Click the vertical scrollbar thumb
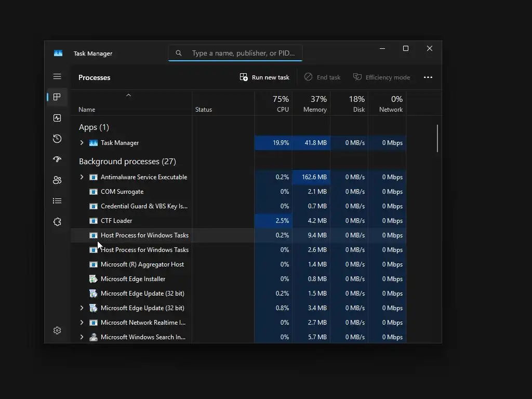This screenshot has height=399, width=532. tap(437, 138)
